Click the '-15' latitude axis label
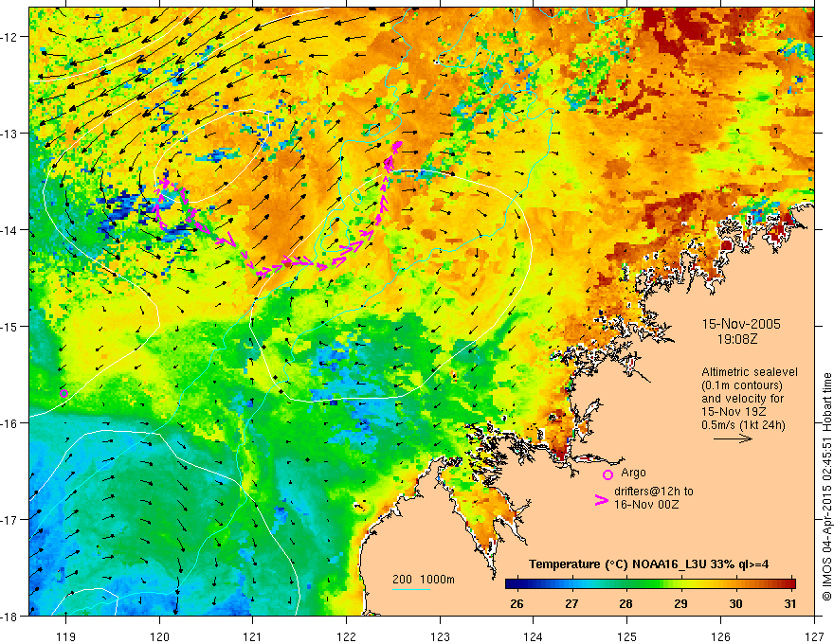This screenshot has height=644, width=834. [10, 326]
